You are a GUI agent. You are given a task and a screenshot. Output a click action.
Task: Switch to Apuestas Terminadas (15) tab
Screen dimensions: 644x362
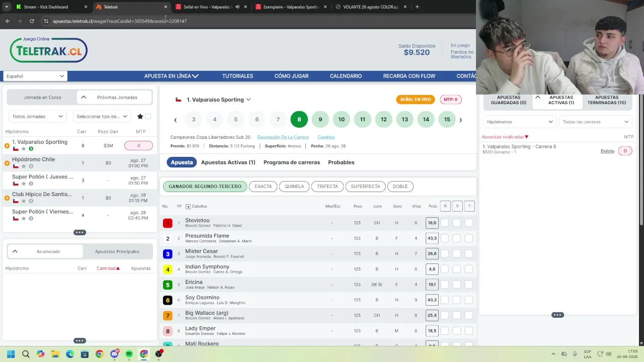point(607,100)
